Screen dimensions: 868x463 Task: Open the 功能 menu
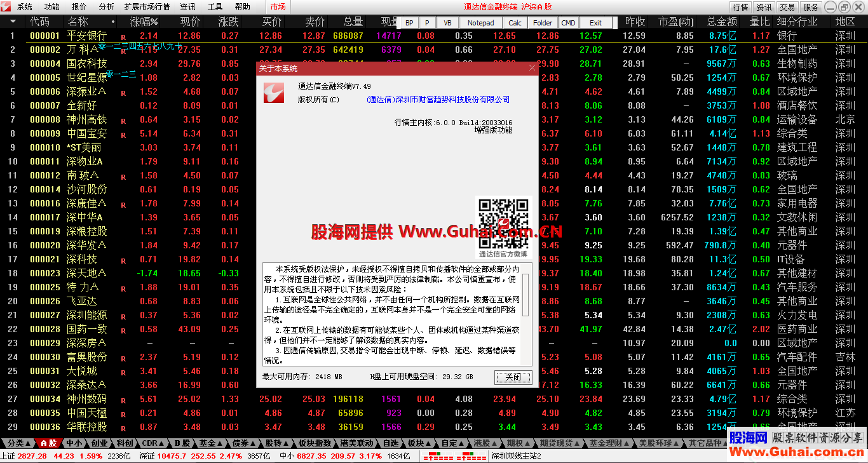coord(52,7)
